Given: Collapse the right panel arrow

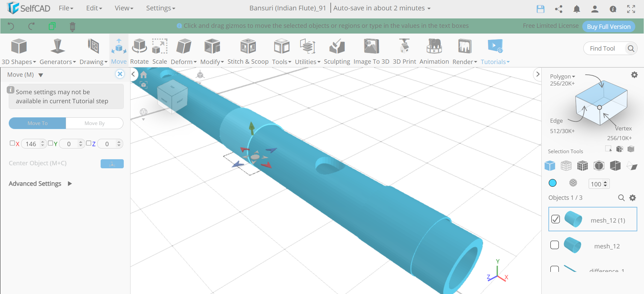Looking at the screenshot, I should click(x=537, y=74).
